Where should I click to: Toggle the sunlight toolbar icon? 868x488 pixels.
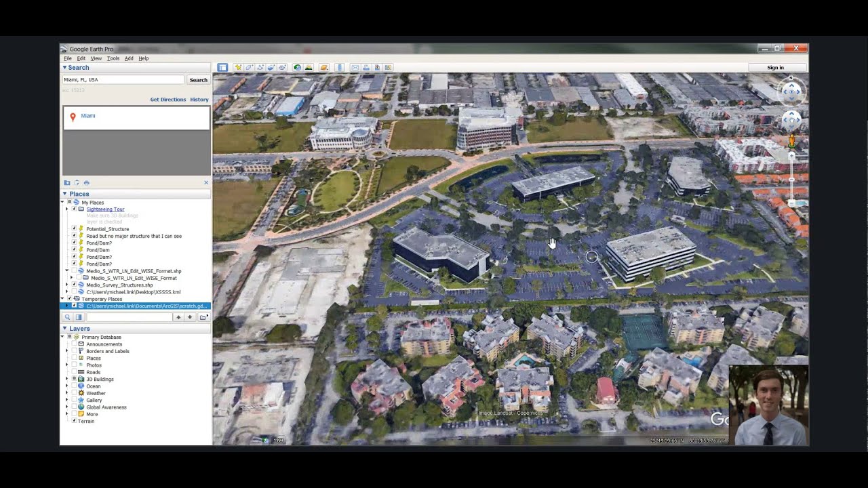click(309, 68)
